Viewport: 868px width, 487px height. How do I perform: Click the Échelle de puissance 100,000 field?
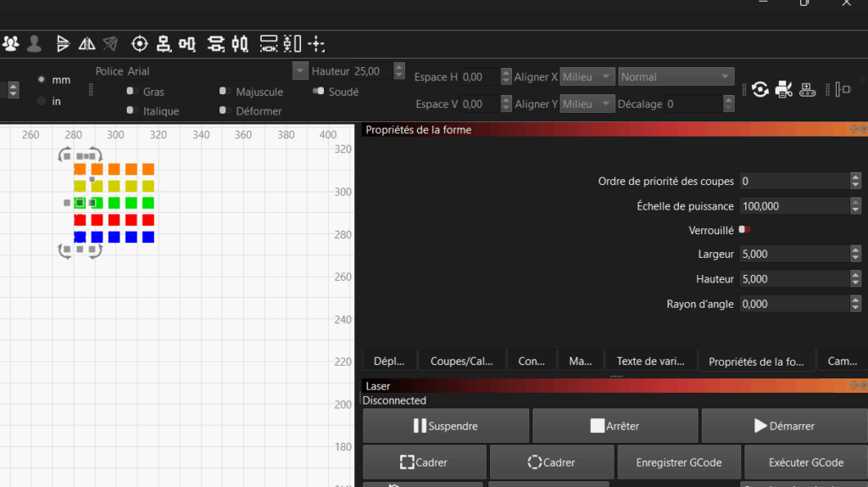pyautogui.click(x=795, y=206)
